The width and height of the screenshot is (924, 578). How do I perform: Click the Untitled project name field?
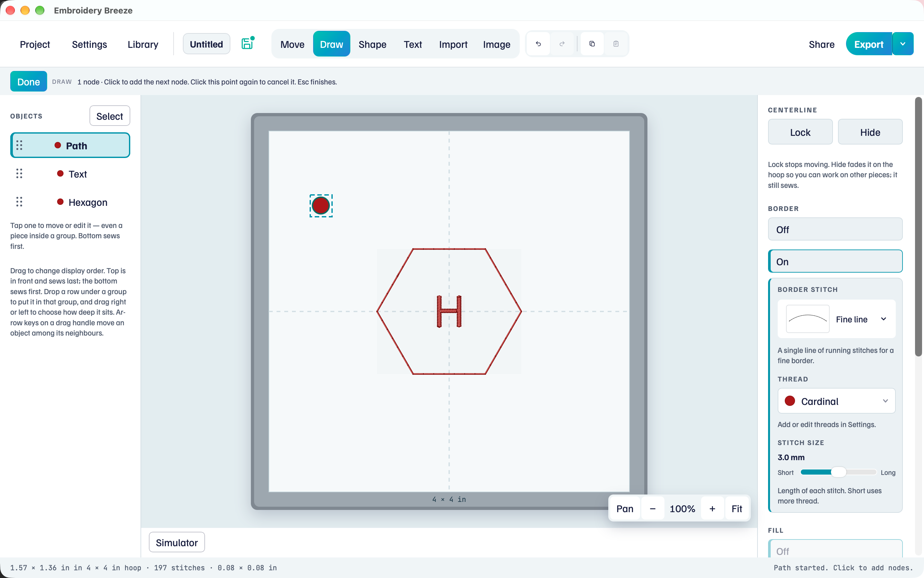click(x=206, y=44)
